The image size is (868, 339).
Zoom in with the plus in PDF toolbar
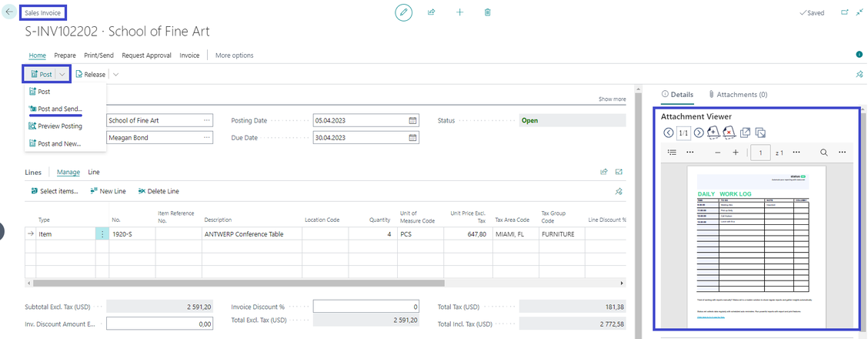(736, 153)
